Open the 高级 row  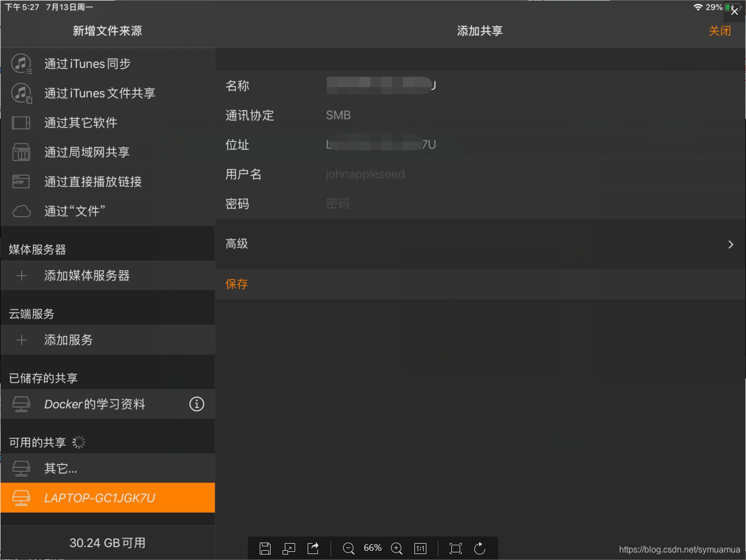pos(480,244)
